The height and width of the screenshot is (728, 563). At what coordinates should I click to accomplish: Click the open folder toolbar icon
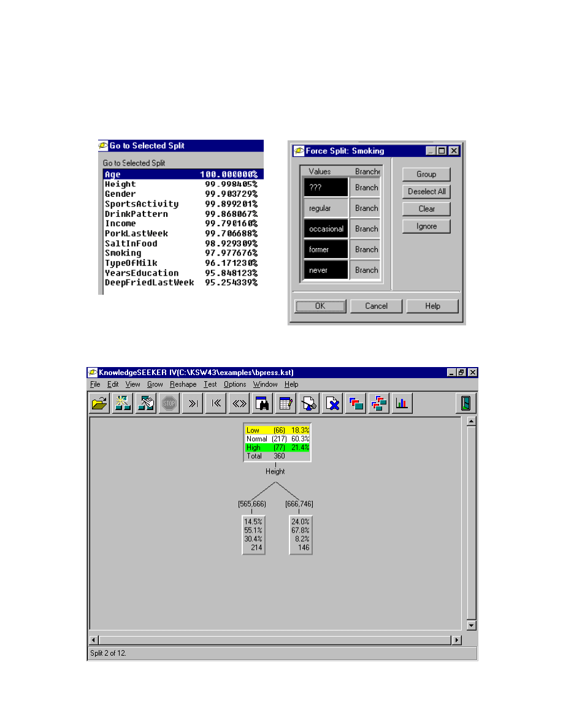coord(99,403)
